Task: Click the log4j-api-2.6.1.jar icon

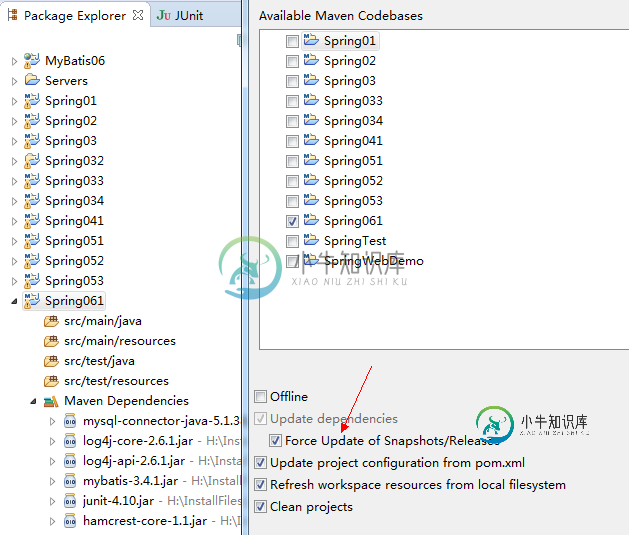Action: [70, 461]
